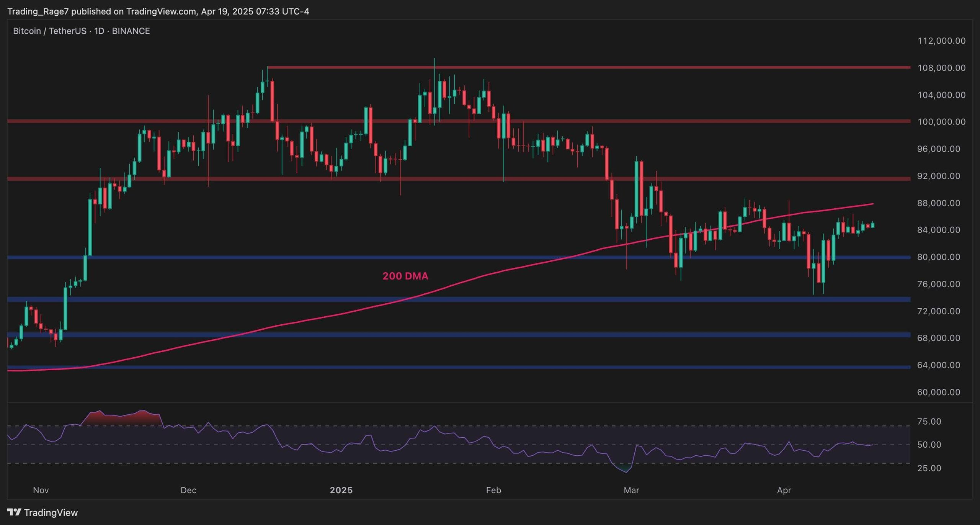This screenshot has width=980, height=525.
Task: Click the Trading_Rage7 published header text
Action: pos(158,11)
